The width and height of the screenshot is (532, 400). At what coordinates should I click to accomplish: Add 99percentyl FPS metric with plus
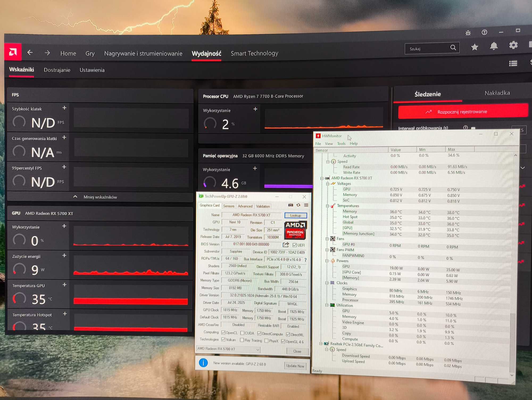click(64, 167)
